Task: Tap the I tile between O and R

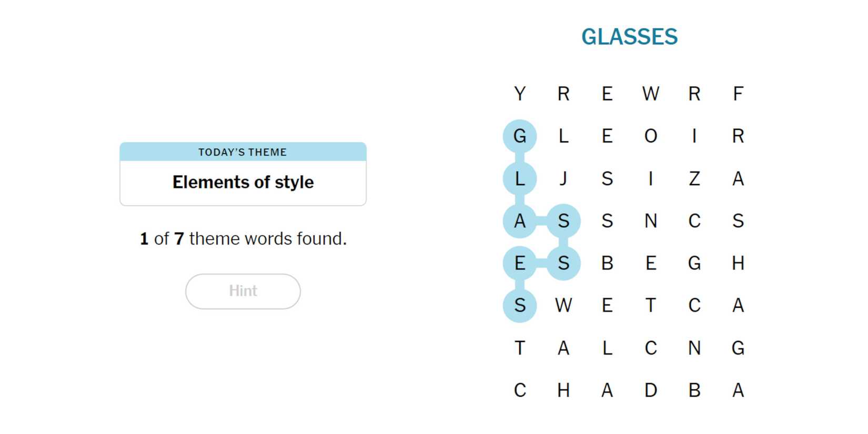Action: click(x=694, y=136)
